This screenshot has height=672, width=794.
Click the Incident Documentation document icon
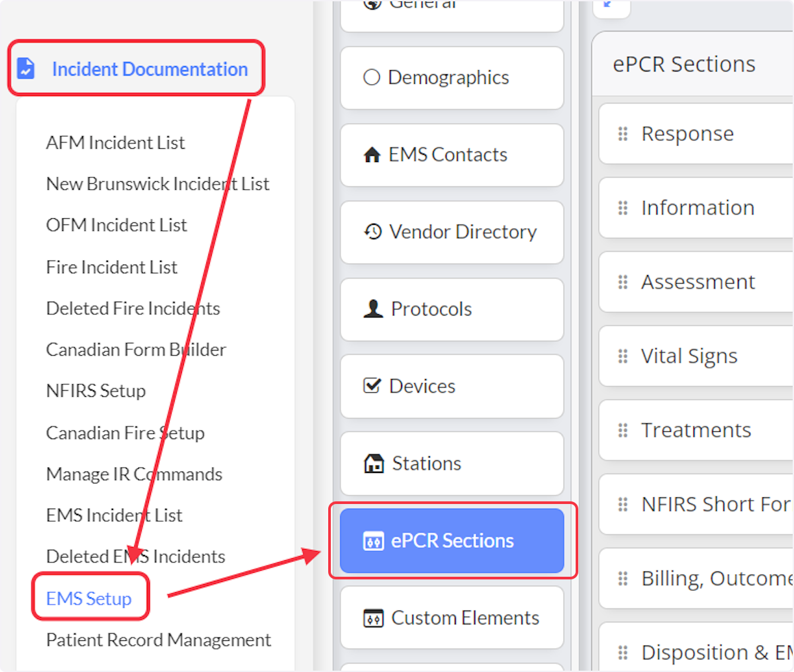pos(26,68)
